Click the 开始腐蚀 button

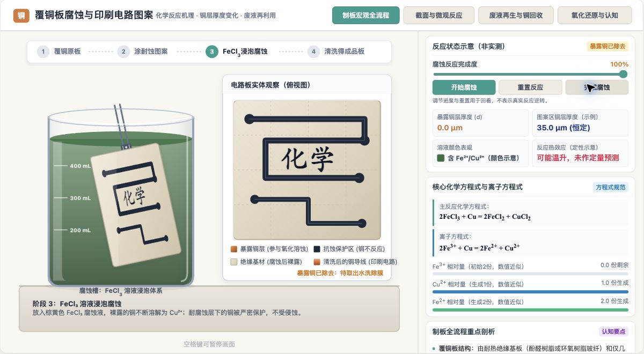(464, 87)
